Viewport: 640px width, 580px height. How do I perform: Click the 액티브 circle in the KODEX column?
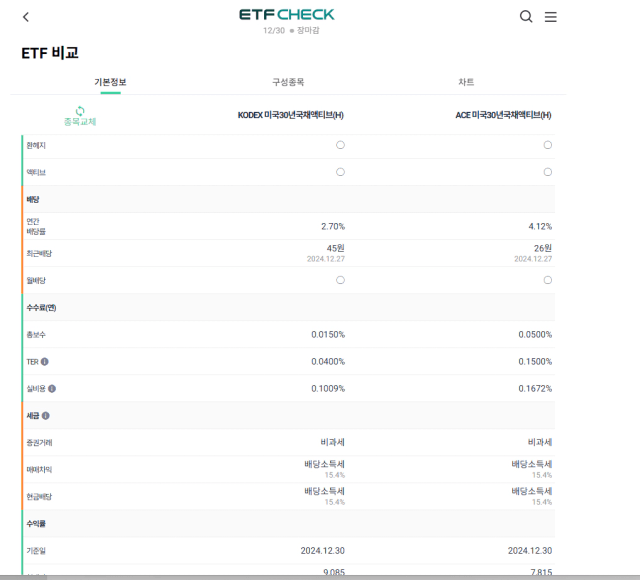click(x=340, y=172)
